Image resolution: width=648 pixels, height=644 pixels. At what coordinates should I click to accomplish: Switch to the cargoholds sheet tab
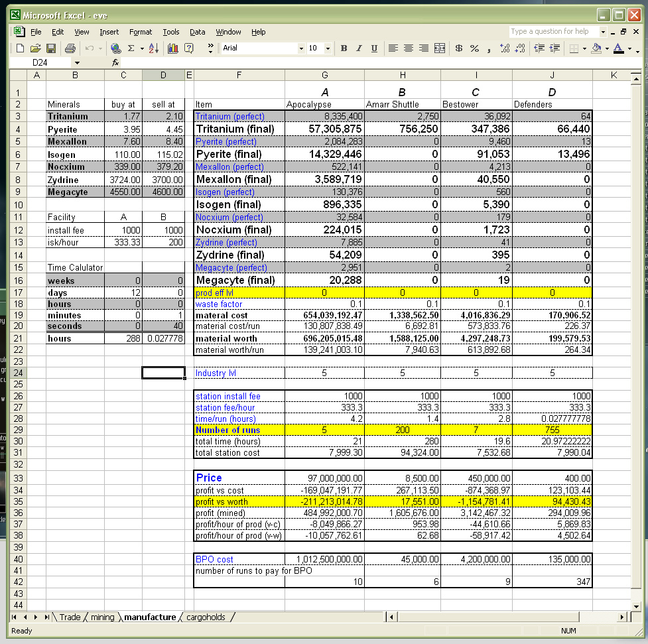pos(206,617)
